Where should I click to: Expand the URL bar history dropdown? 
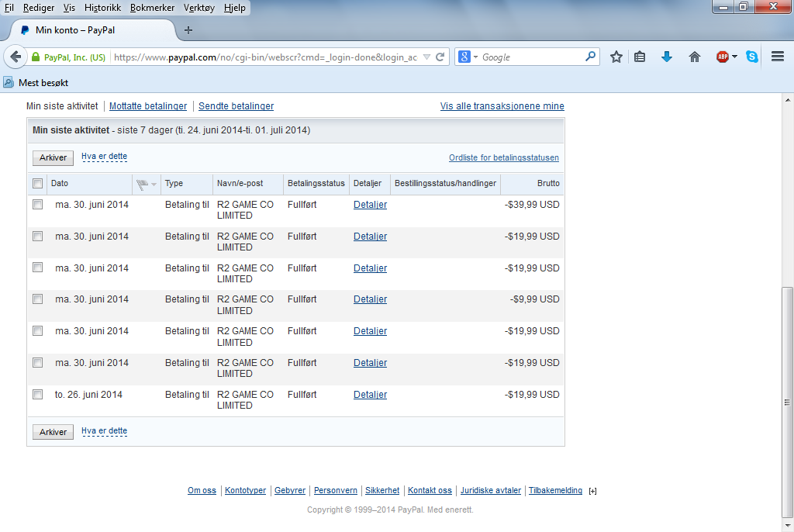point(426,57)
